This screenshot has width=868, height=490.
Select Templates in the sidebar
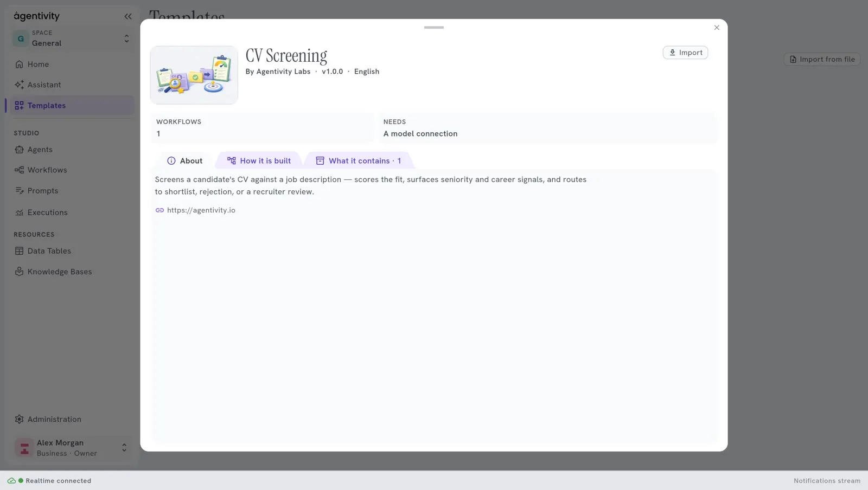pos(73,106)
